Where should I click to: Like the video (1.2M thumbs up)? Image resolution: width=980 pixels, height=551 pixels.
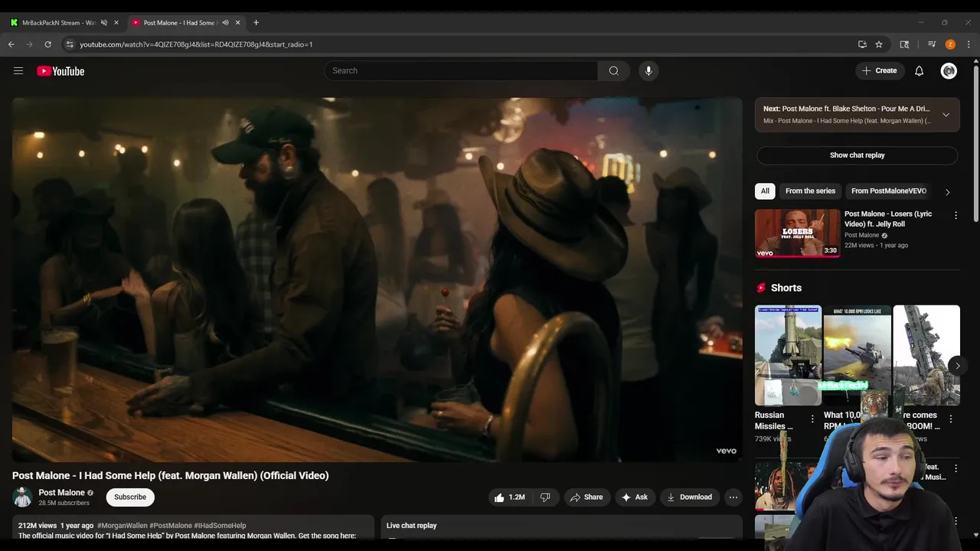[x=511, y=497]
